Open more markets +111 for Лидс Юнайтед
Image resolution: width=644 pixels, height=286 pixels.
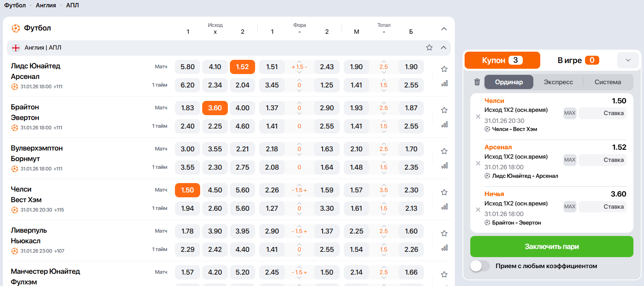pos(58,87)
